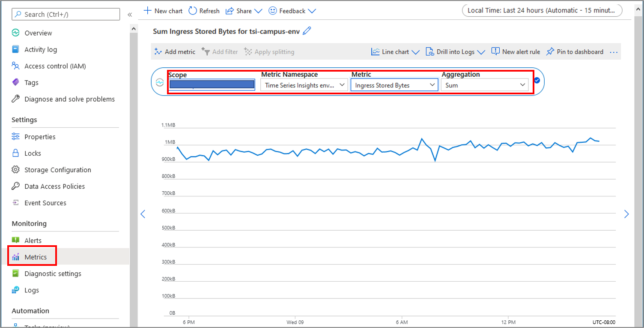Click the Add metric button

pyautogui.click(x=175, y=52)
